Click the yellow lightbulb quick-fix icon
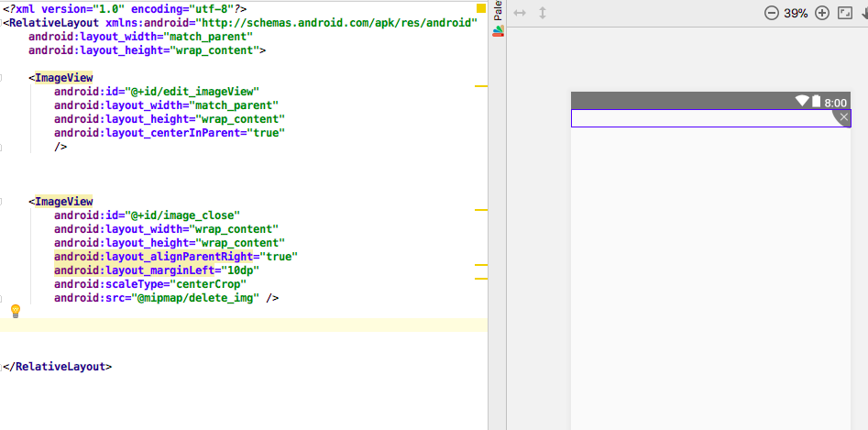 pyautogui.click(x=16, y=311)
